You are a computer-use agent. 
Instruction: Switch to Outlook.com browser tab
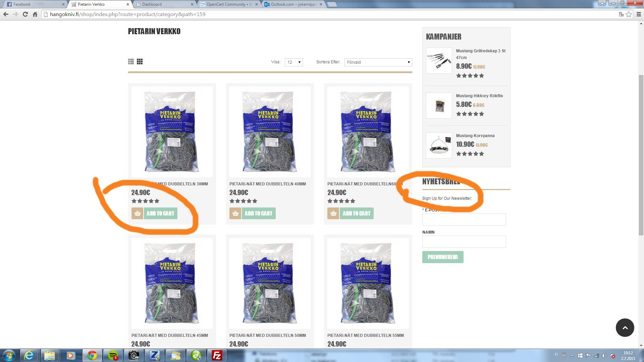tap(293, 4)
